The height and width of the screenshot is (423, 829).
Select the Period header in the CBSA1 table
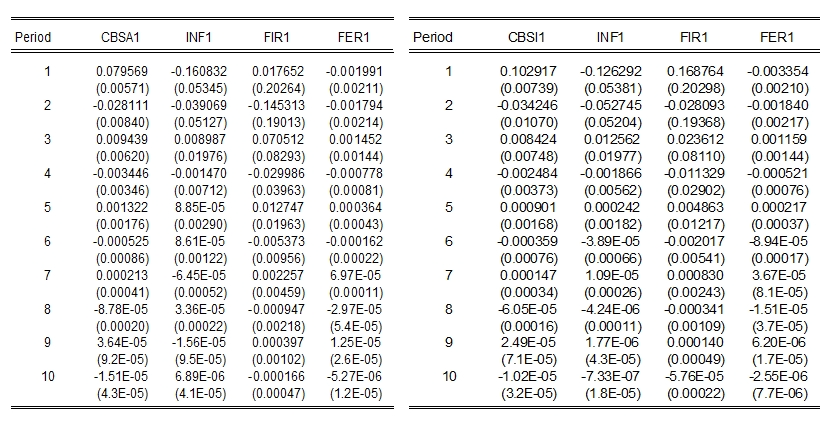pyautogui.click(x=33, y=38)
